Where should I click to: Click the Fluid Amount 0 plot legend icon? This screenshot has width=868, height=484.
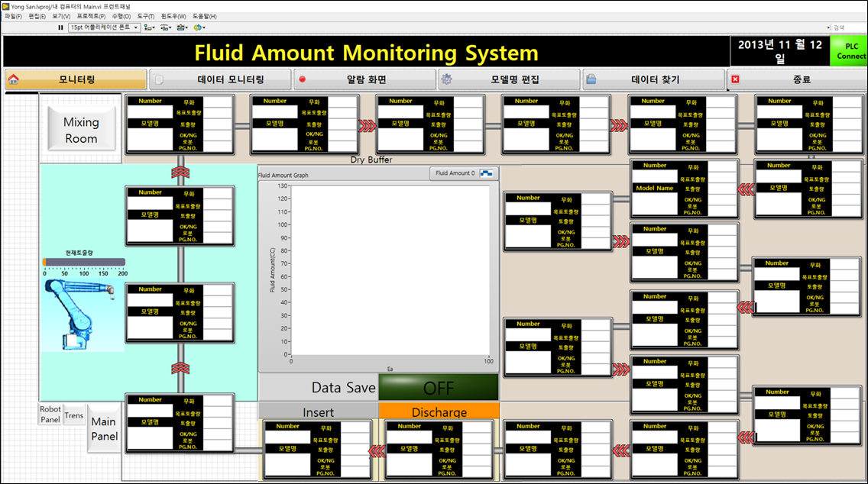point(486,173)
